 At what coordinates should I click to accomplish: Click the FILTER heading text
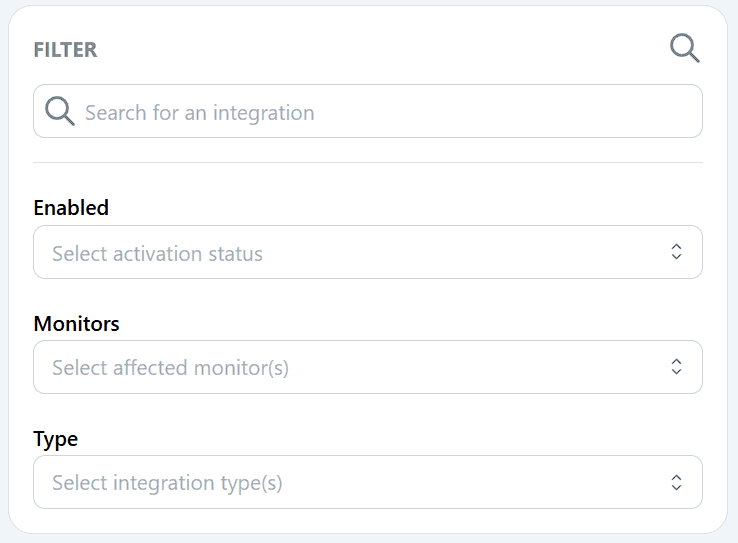tap(65, 50)
